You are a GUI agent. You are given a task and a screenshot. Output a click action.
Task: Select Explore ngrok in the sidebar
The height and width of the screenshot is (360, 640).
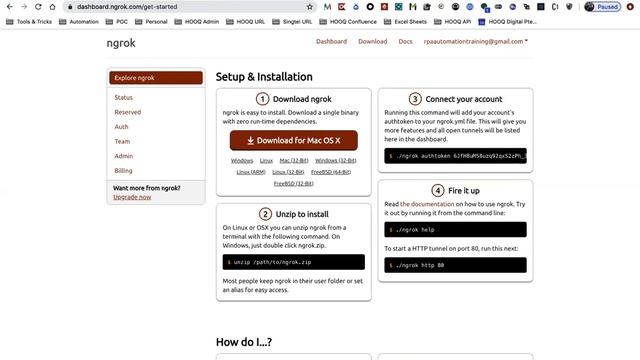click(156, 78)
